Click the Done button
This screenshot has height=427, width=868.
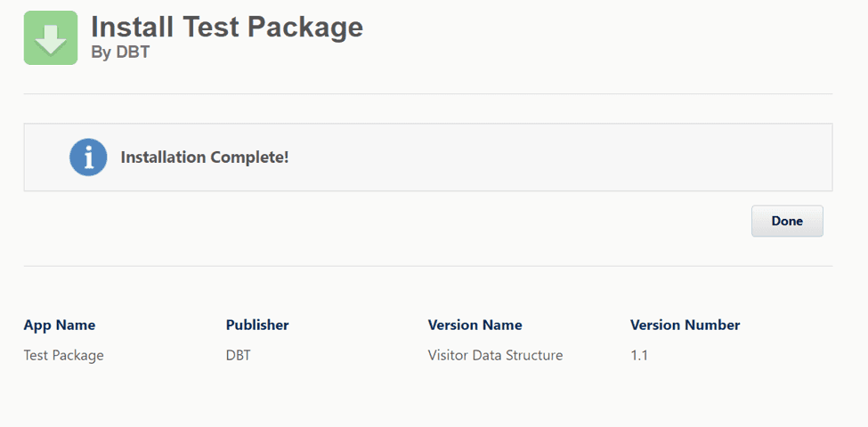(x=787, y=222)
